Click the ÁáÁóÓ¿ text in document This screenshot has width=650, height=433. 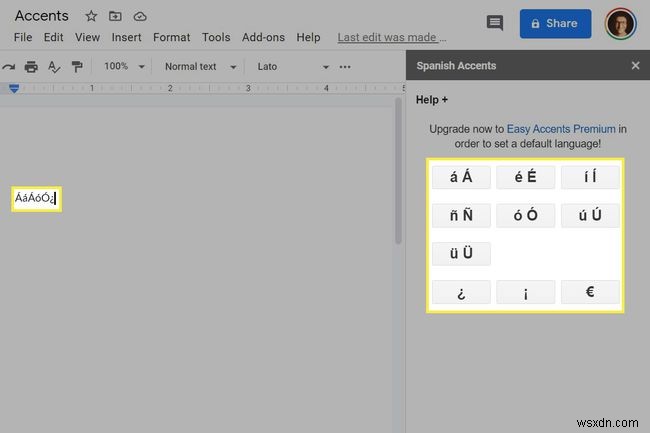[x=34, y=198]
